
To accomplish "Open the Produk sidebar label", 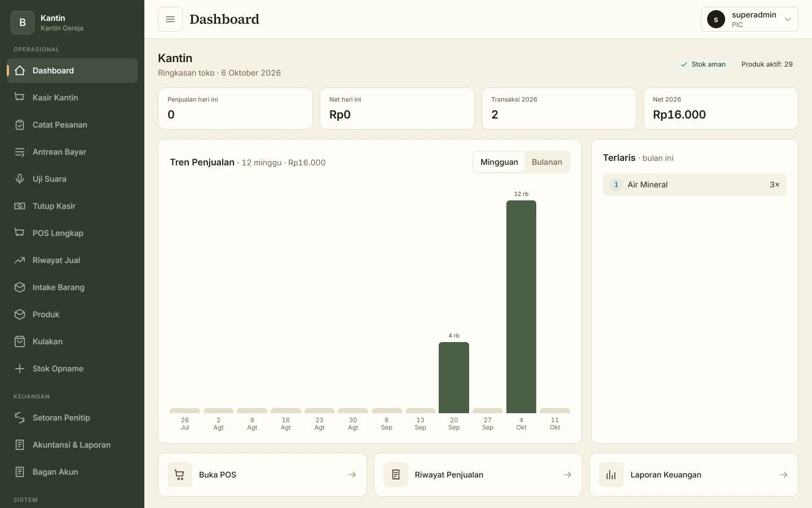I will pos(46,314).
